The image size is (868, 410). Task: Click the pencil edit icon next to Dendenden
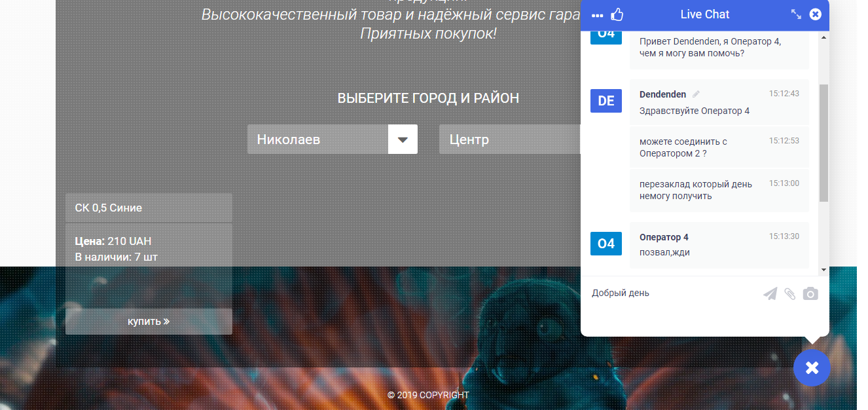tap(696, 94)
